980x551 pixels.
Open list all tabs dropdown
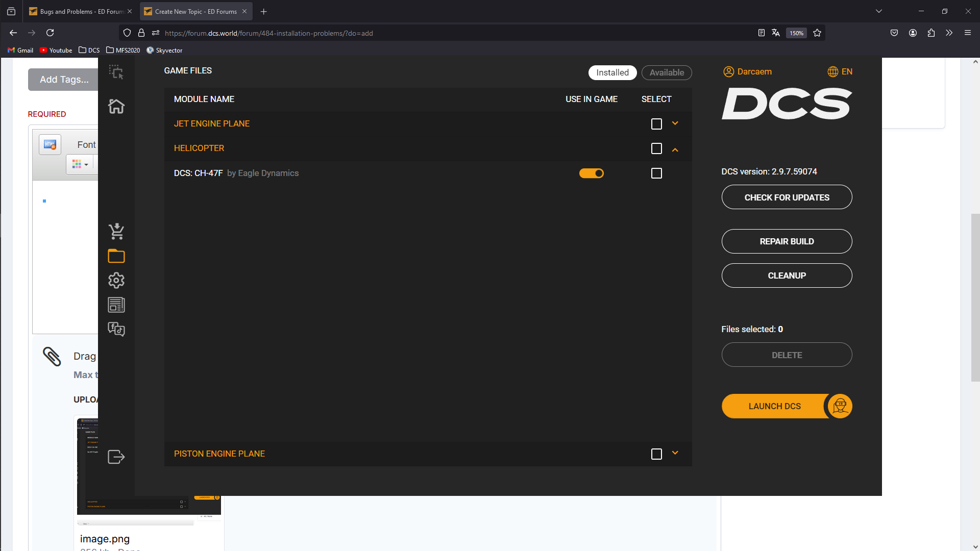[879, 11]
